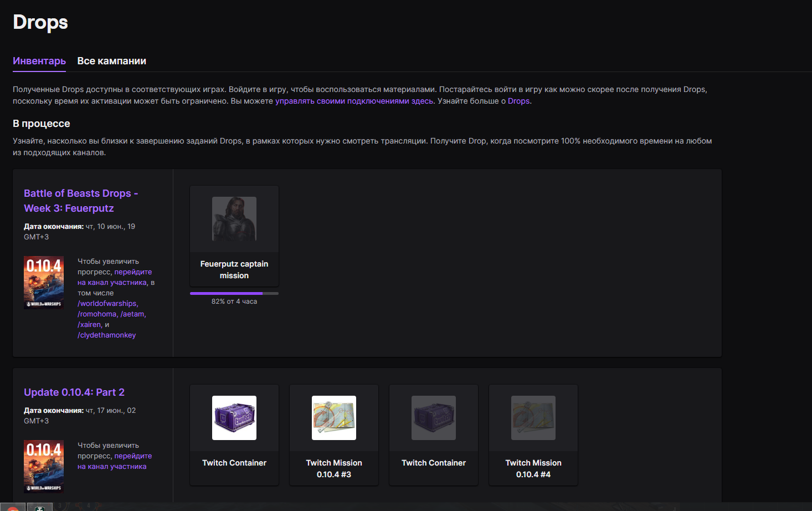Click the dimmed second Twitch Container icon
Viewport: 812px width, 511px height.
pos(433,418)
